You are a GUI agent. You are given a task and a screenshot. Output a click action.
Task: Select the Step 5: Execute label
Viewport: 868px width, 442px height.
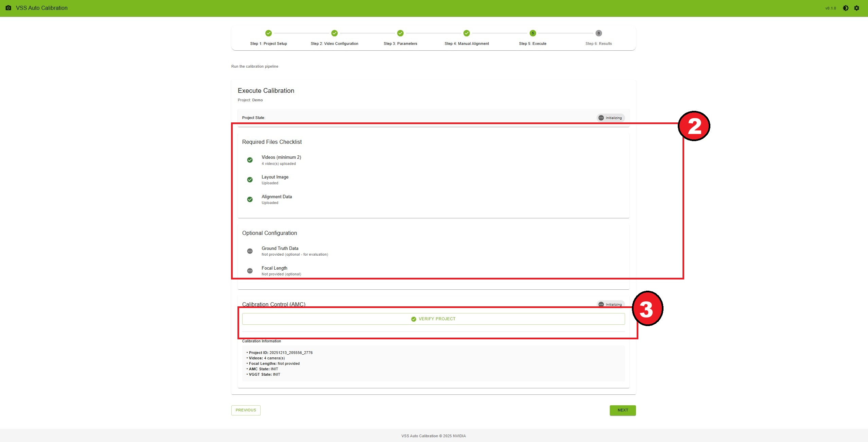pyautogui.click(x=532, y=44)
